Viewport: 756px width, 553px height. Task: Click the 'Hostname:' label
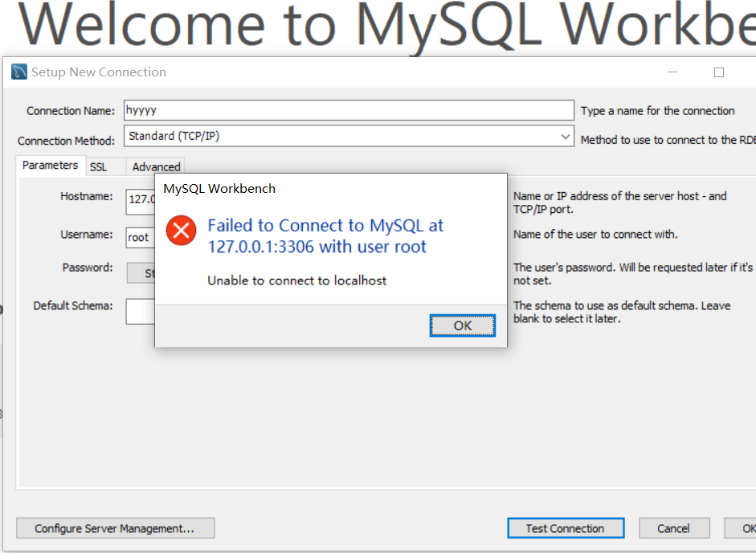click(86, 196)
